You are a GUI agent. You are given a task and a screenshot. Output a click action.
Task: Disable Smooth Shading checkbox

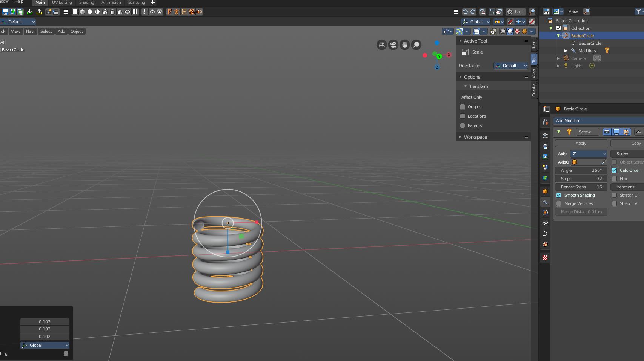tap(559, 195)
